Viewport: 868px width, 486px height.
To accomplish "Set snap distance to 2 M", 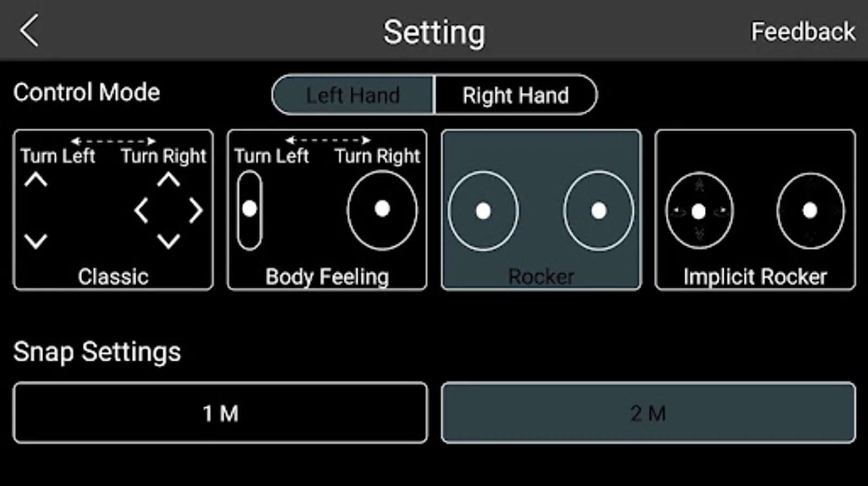I will [648, 413].
